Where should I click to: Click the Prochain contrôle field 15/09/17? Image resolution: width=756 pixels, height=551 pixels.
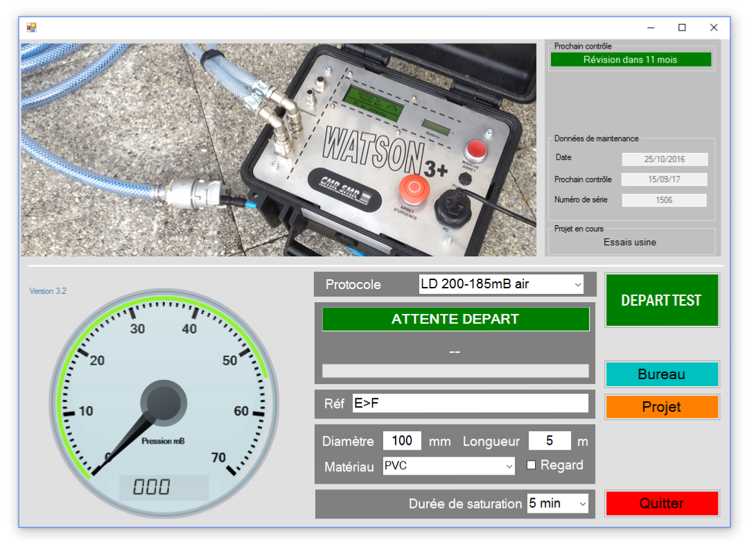pyautogui.click(x=665, y=180)
